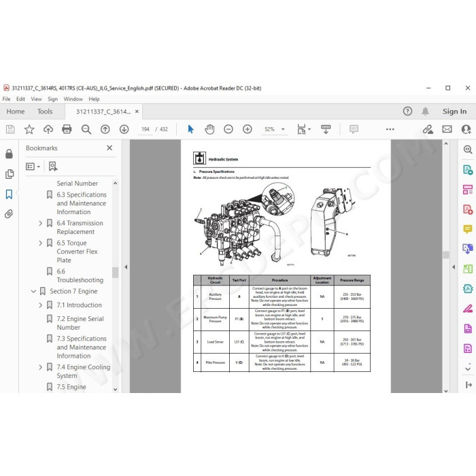Screen dimensions: 476x476
Task: Activate the Hand pan tool
Action: [209, 129]
